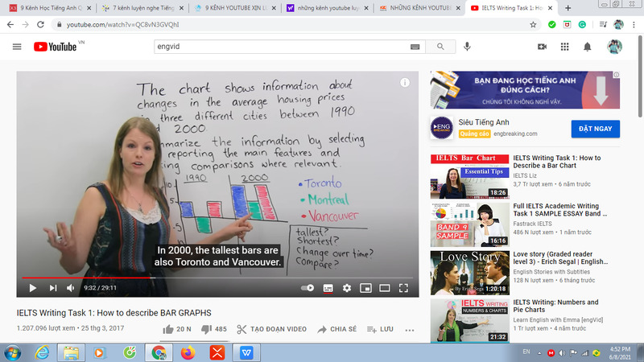Switch to những kênh youtube luyện tab
This screenshot has width=644, height=362.
coord(328,8)
